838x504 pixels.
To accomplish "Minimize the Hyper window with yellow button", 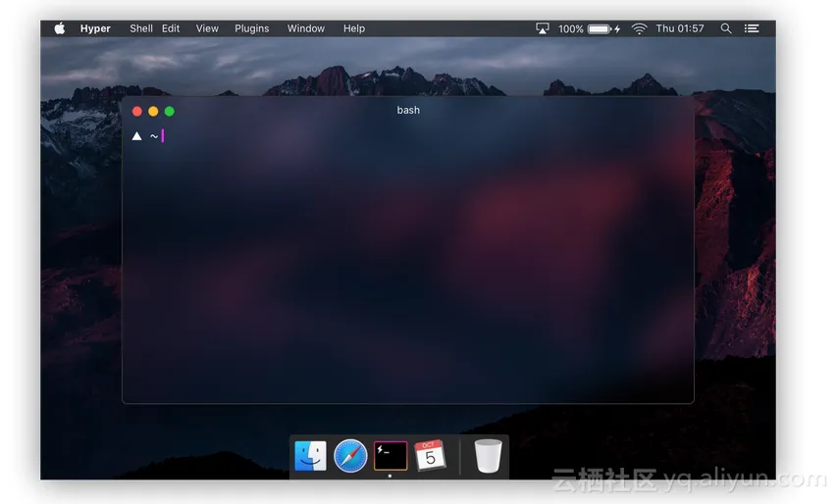I will (x=153, y=111).
